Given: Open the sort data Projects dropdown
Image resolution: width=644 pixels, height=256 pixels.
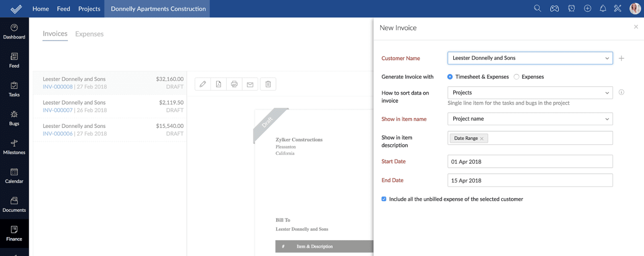Looking at the screenshot, I should [x=530, y=93].
